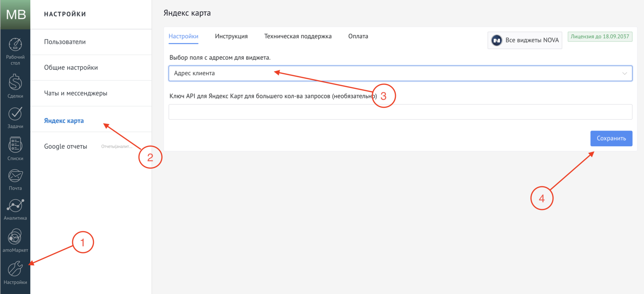644x294 pixels.
Task: Open Общие настройки menu item
Action: [x=71, y=68]
